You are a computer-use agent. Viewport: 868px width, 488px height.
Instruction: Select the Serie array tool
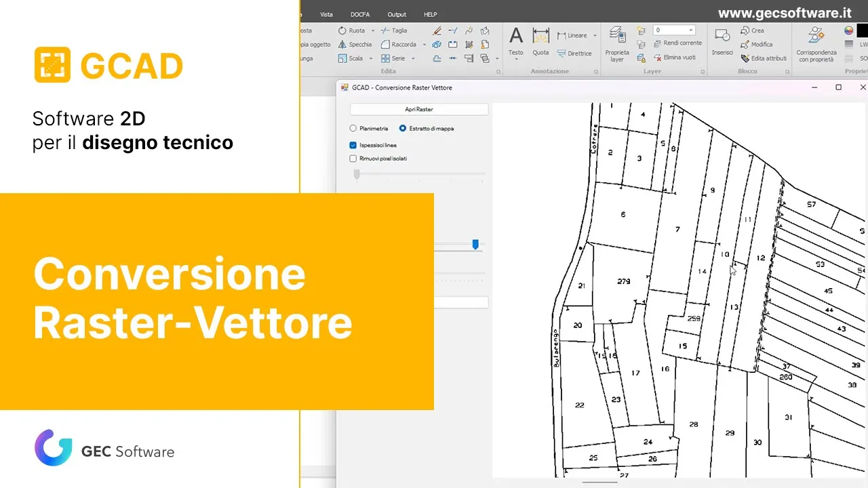point(393,58)
